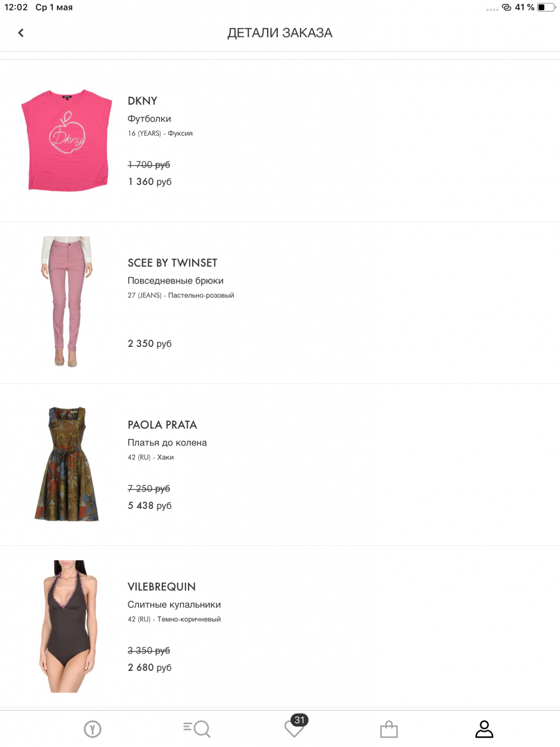This screenshot has height=747, width=560.
Task: Tap the Слитные купальники category label
Action: (x=174, y=605)
